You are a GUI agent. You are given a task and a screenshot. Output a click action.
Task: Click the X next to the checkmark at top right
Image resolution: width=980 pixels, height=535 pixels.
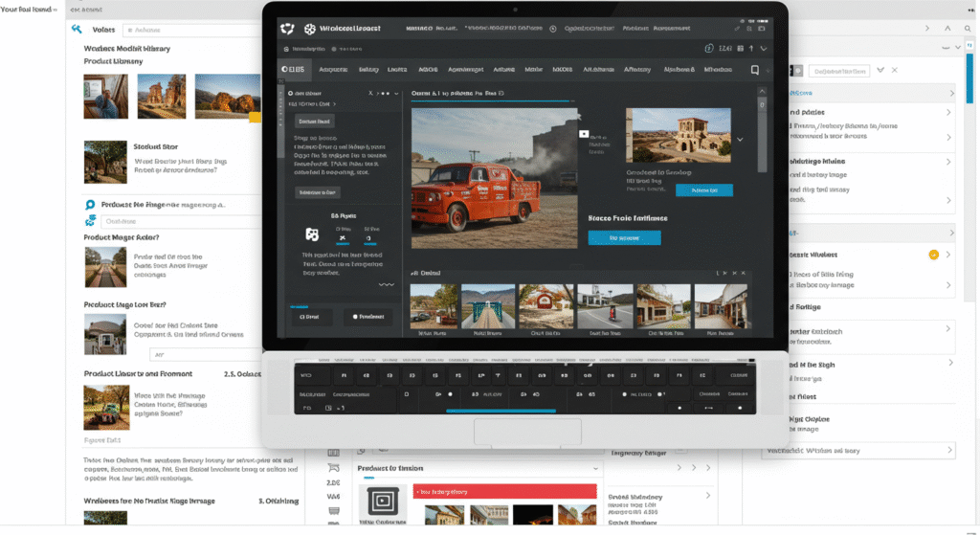coord(895,70)
